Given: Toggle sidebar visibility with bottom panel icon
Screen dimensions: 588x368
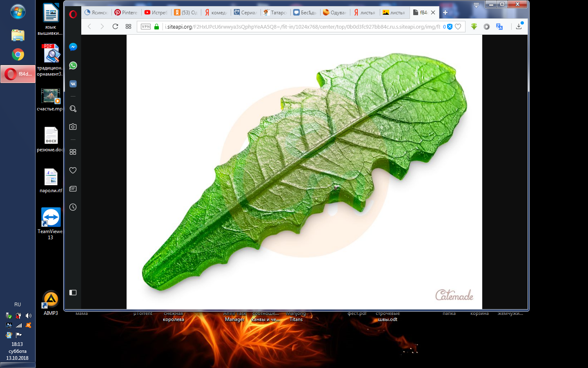Looking at the screenshot, I should click(73, 293).
